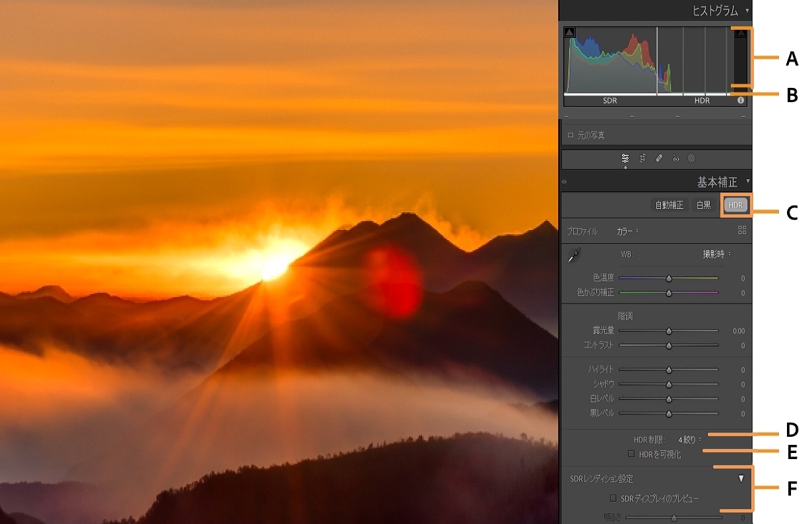The width and height of the screenshot is (812, 524).
Task: Click the sunset photo preview
Action: click(x=279, y=262)
